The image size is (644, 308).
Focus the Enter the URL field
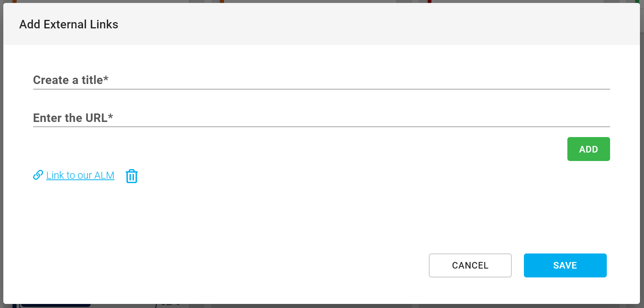321,118
